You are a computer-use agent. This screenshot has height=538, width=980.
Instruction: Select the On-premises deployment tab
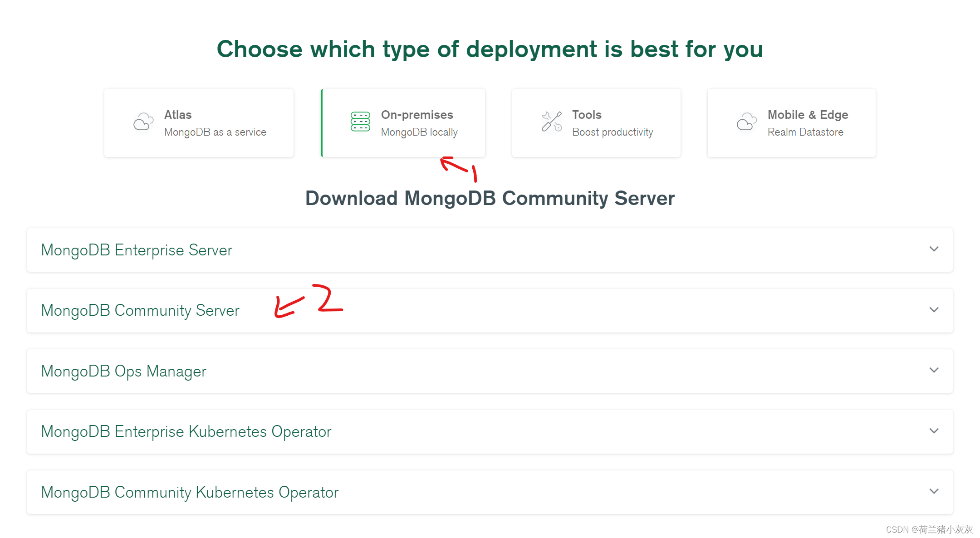[x=403, y=123]
